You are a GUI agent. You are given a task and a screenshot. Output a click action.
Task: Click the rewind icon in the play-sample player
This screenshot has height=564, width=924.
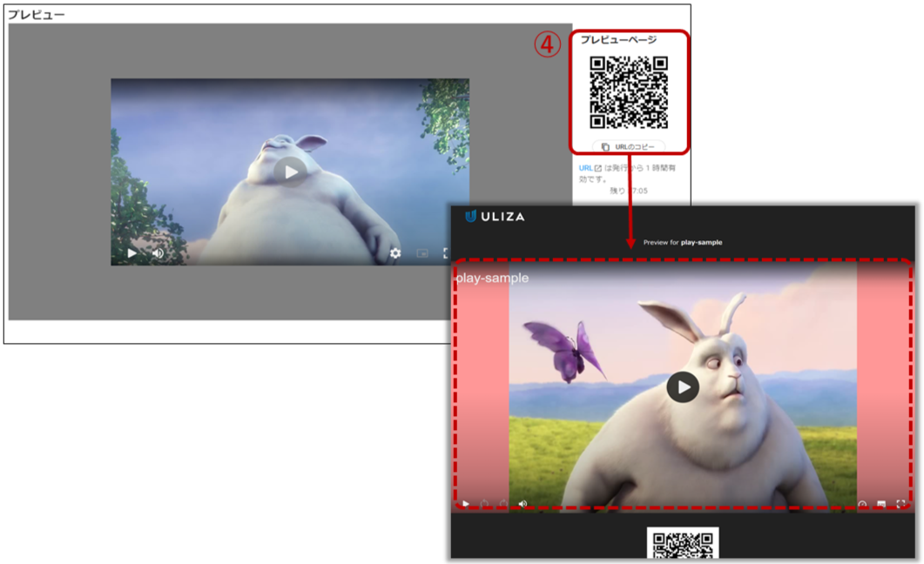pyautogui.click(x=484, y=504)
